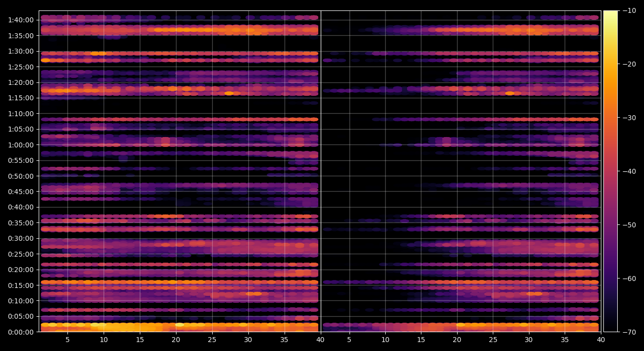The image size is (644, 351).
Task: Click x-axis tick 15 under right heatmap
Action: (421, 340)
